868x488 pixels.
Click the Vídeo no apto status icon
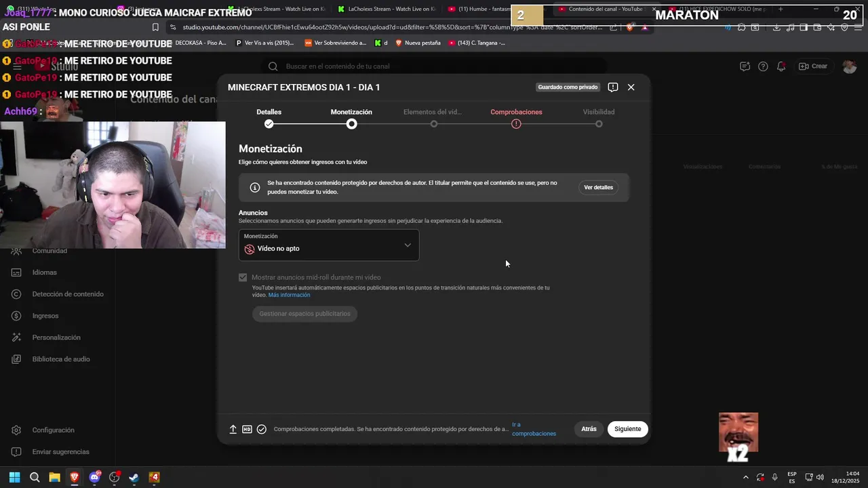(250, 249)
